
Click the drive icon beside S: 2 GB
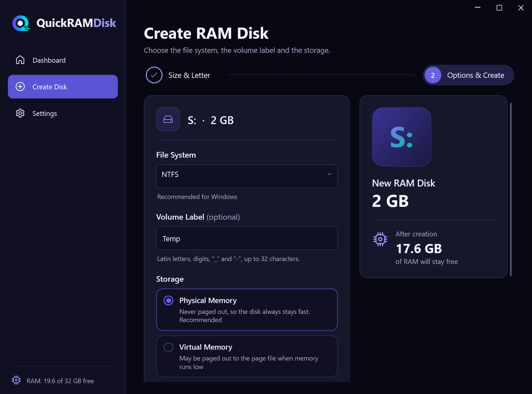click(x=168, y=119)
